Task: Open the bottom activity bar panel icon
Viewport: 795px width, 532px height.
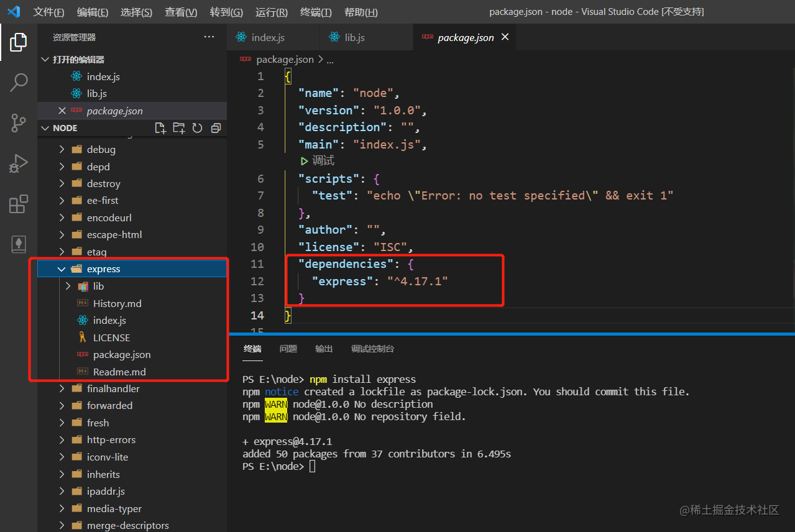Action: [19, 244]
